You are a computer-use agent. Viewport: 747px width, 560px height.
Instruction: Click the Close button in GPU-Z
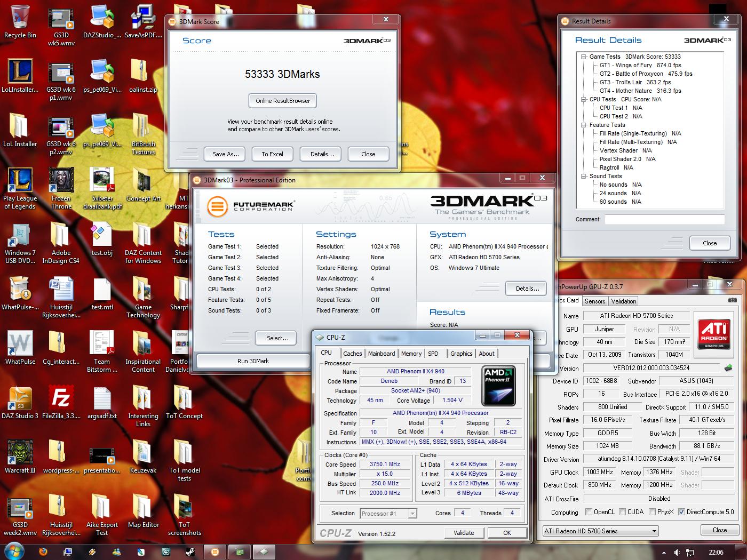[x=720, y=530]
